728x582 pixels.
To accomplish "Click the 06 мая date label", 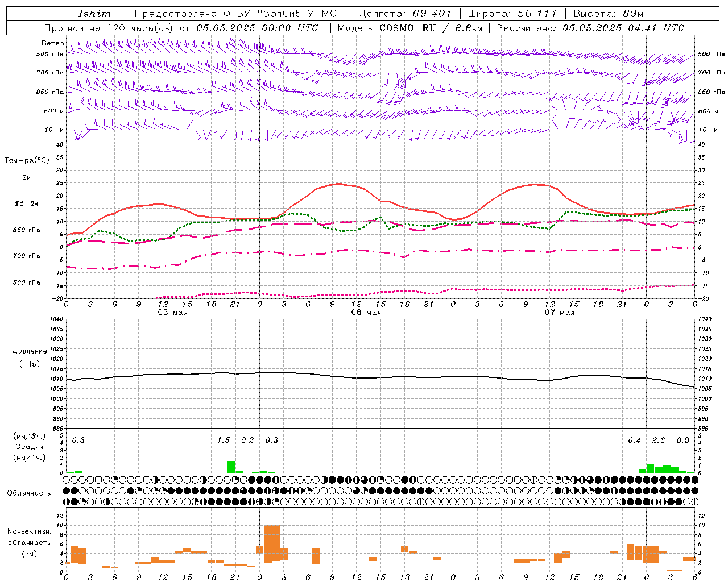I will [x=366, y=313].
